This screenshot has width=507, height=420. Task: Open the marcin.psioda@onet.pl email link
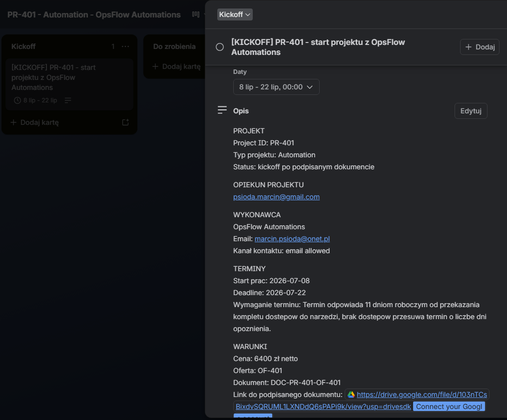coord(292,239)
